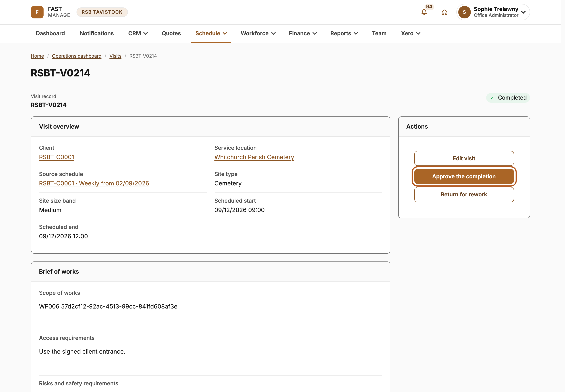Click the Visits breadcrumb link
This screenshot has width=565, height=392.
point(115,56)
